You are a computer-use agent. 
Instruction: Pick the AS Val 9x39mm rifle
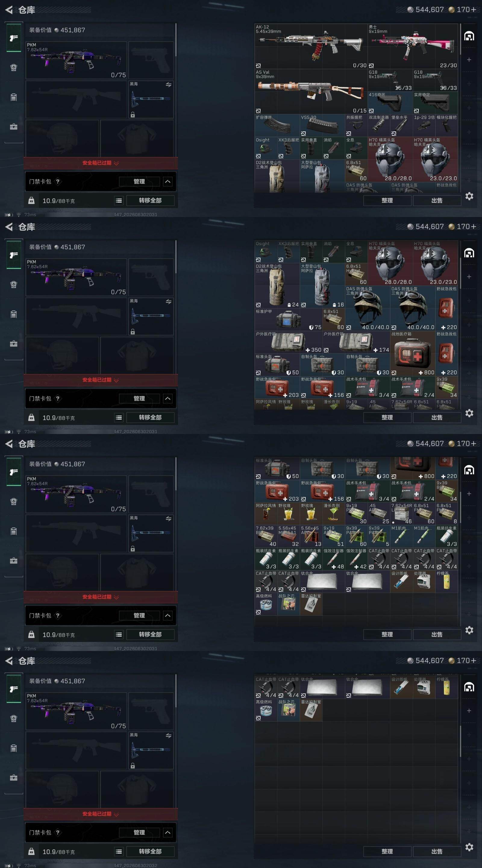311,91
